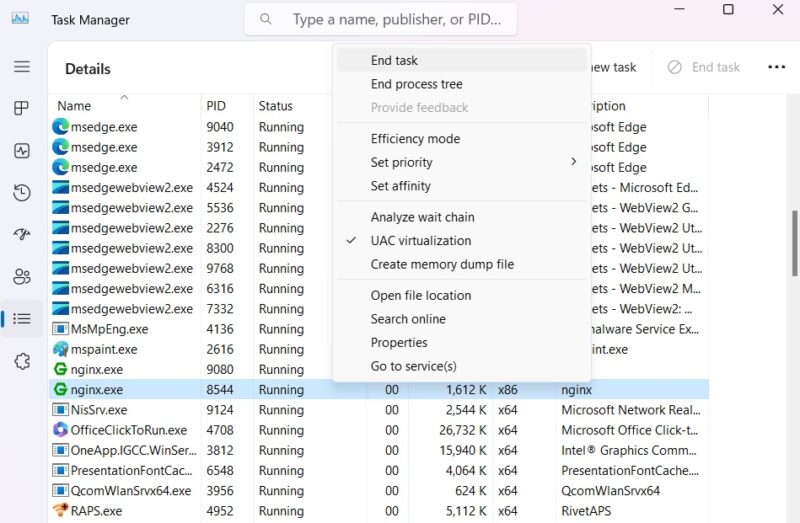The image size is (800, 523).
Task: Sort by the PID column header
Action: click(216, 106)
